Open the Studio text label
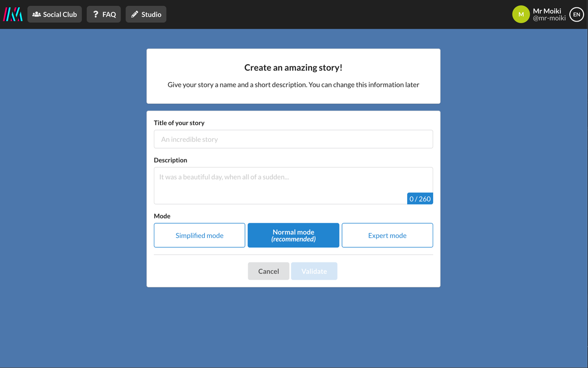 tap(151, 15)
